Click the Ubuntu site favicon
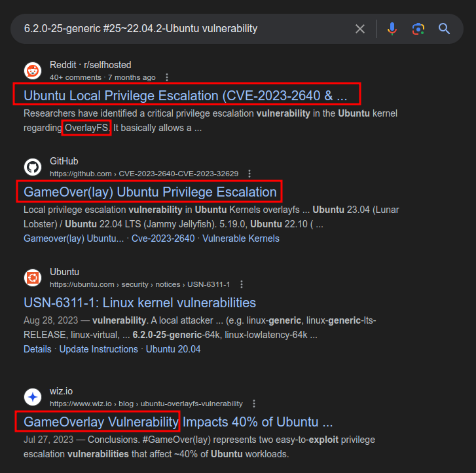476x473 pixels. 33,278
